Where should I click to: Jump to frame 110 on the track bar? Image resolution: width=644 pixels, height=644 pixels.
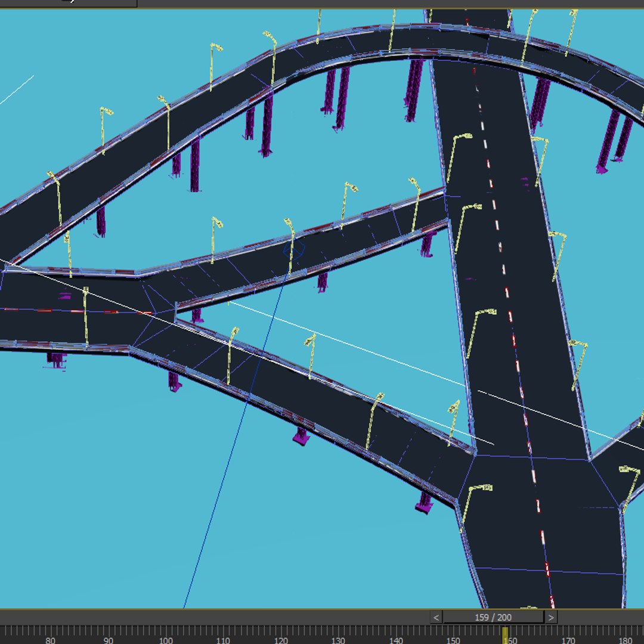pyautogui.click(x=223, y=640)
